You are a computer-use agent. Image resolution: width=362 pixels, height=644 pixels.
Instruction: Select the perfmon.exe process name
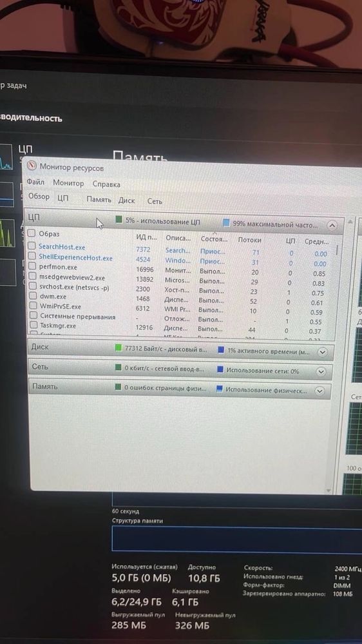(x=58, y=267)
